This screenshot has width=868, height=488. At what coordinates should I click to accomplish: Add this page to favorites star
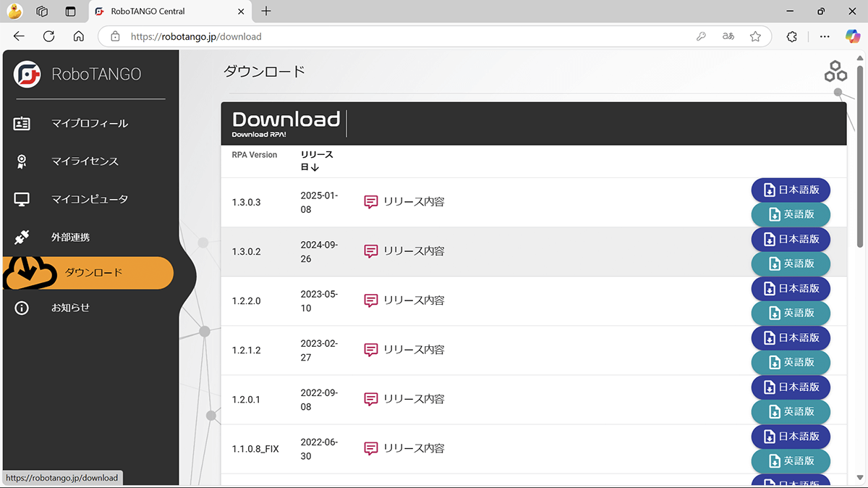pos(755,36)
